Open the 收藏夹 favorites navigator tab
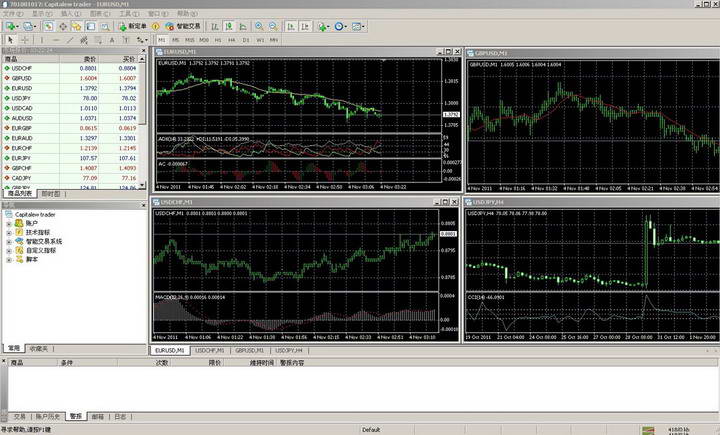 pos(39,349)
